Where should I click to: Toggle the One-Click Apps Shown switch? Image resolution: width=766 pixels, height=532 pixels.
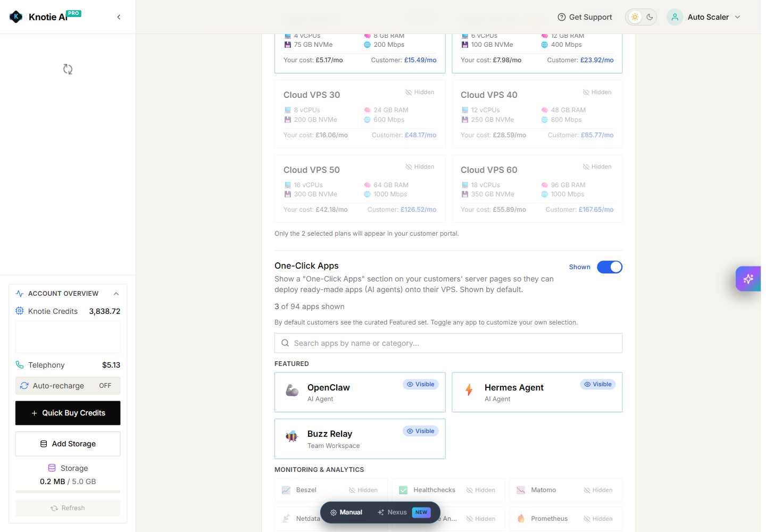click(x=610, y=267)
